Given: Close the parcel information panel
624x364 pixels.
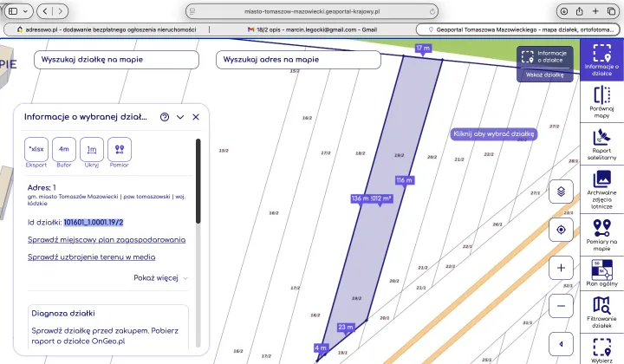Looking at the screenshot, I should coord(196,117).
